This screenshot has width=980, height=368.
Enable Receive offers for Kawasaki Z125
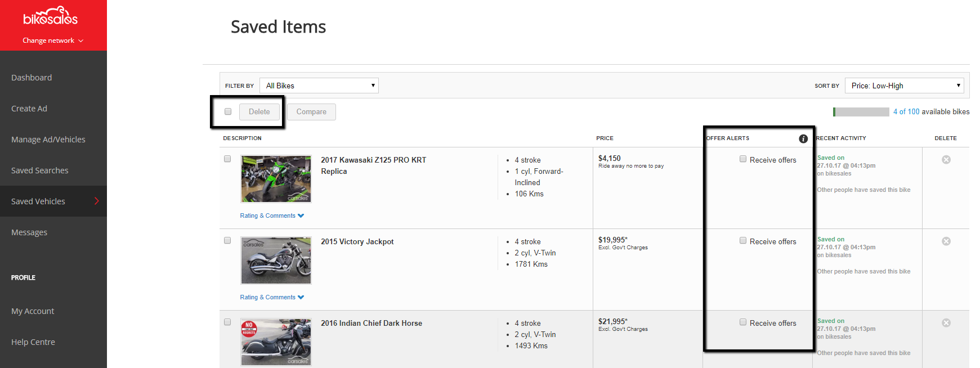(743, 159)
